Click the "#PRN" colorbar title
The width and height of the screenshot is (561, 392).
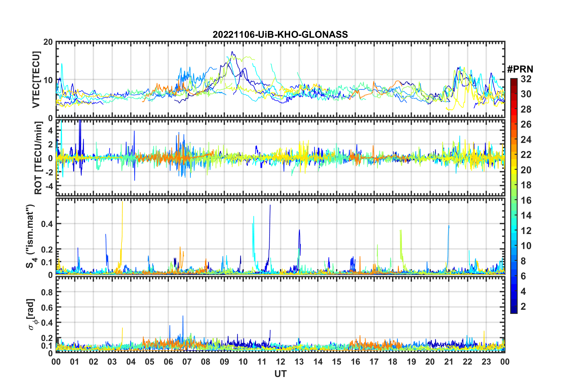(x=520, y=69)
